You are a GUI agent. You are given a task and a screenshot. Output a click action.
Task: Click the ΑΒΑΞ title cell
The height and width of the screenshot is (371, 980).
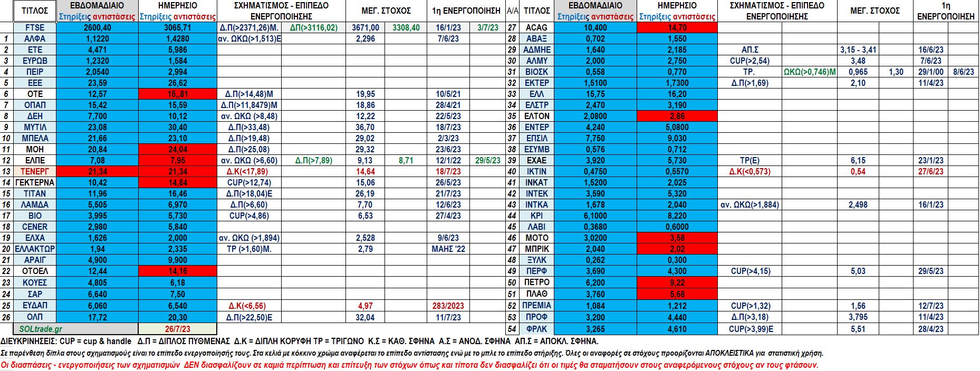(536, 38)
